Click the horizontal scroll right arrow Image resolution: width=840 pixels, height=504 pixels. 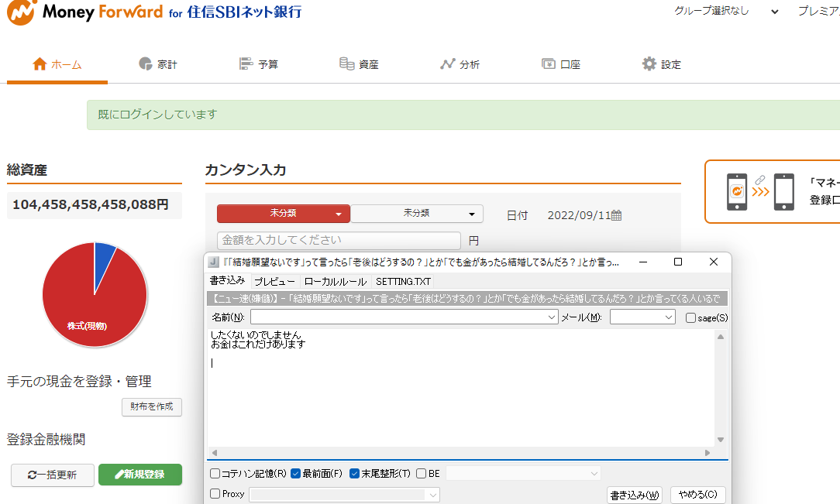click(x=707, y=453)
